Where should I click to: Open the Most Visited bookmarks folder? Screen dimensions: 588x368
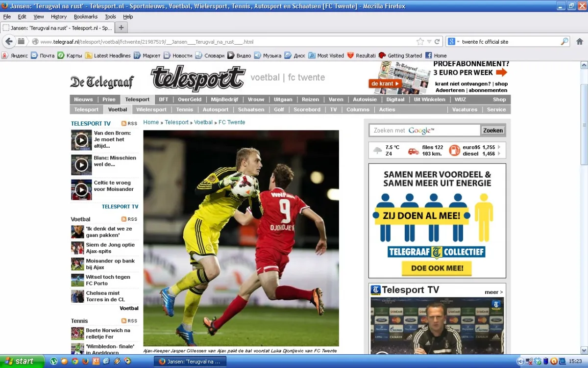click(x=326, y=55)
